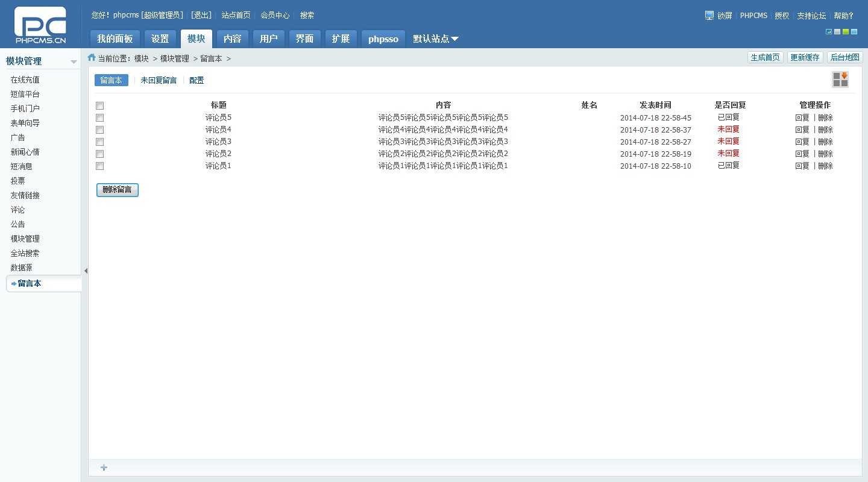
Task: Open 短信平台 in the sidebar
Action: 25,94
